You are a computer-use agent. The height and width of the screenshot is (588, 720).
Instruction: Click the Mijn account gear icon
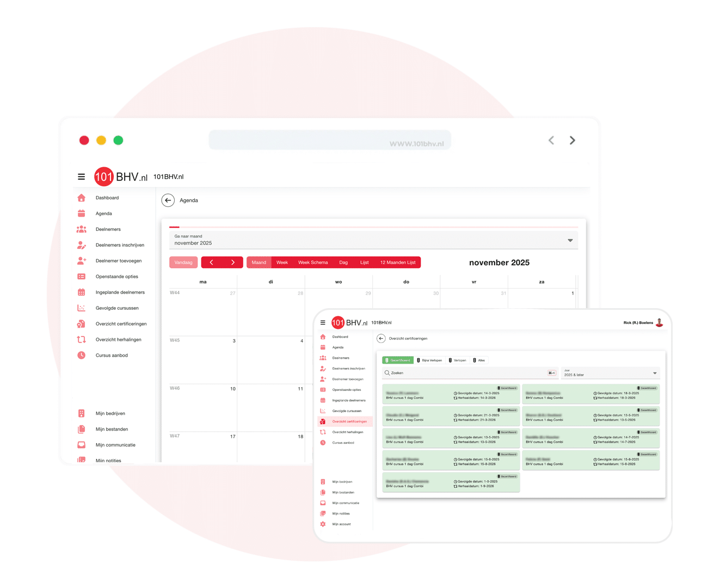(323, 524)
